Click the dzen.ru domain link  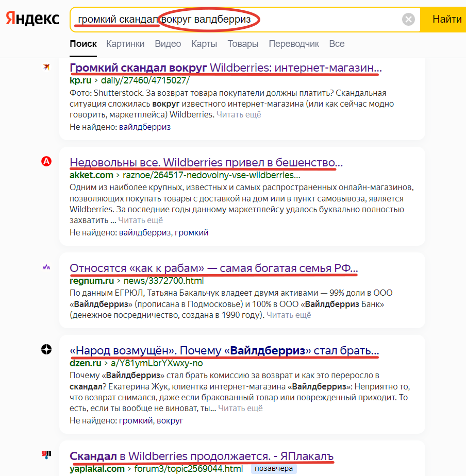tap(86, 363)
